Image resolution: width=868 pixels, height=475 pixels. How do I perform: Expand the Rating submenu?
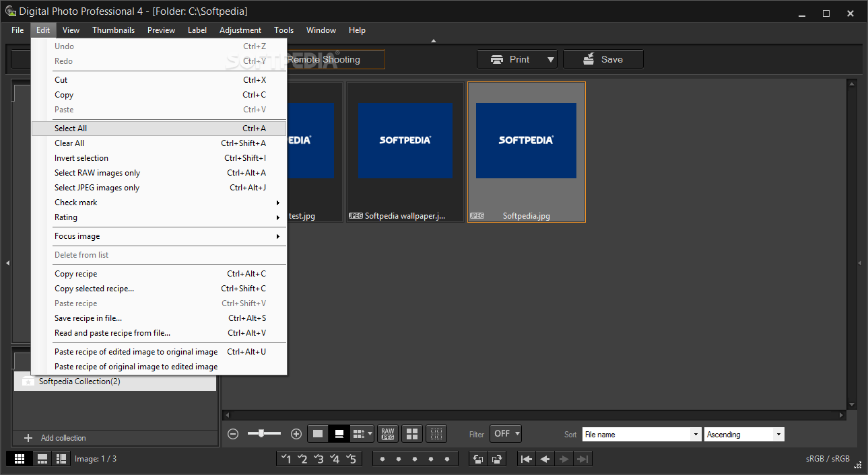(x=159, y=217)
